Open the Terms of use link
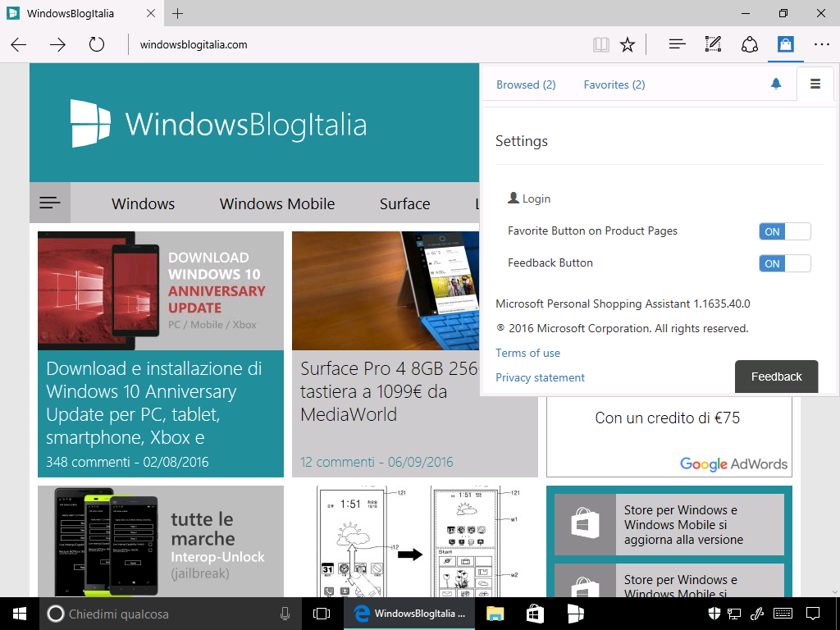Viewport: 840px width, 630px height. click(x=527, y=353)
